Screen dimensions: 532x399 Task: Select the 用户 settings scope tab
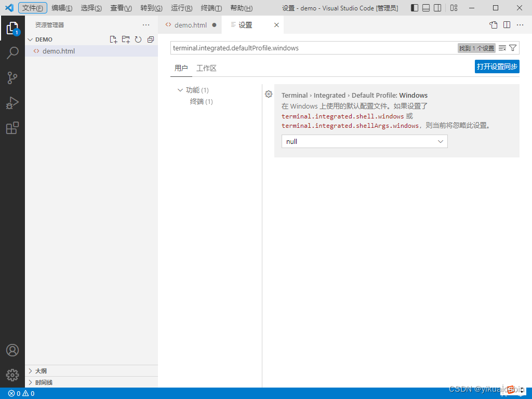click(x=181, y=68)
